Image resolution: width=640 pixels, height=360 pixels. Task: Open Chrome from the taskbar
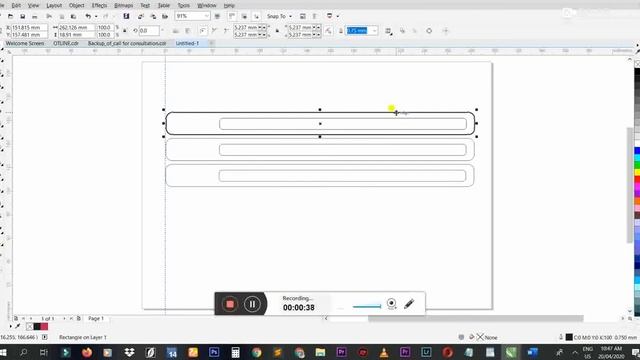click(256, 352)
